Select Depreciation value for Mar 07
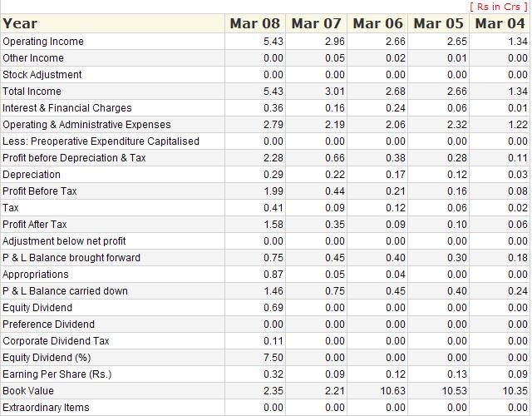 coord(333,175)
